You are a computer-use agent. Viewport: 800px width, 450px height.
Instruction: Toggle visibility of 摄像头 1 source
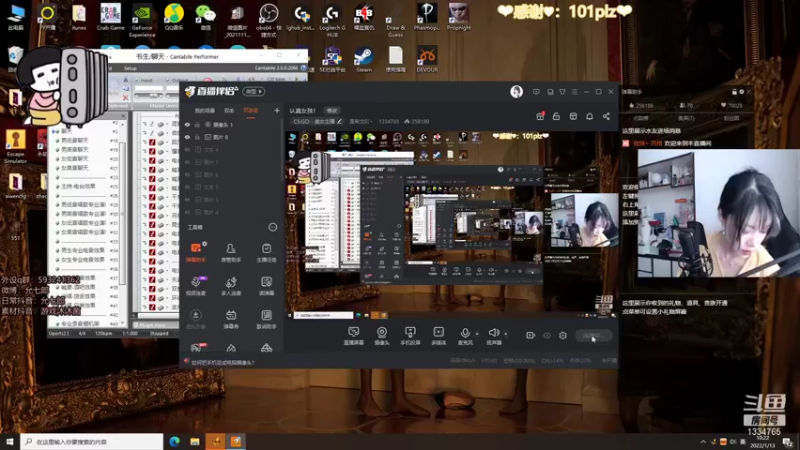[187, 124]
